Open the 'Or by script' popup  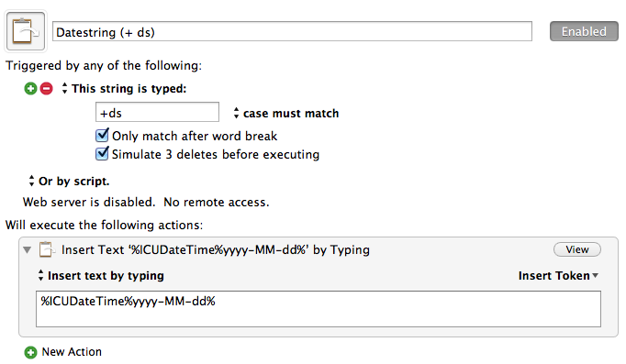[69, 181]
